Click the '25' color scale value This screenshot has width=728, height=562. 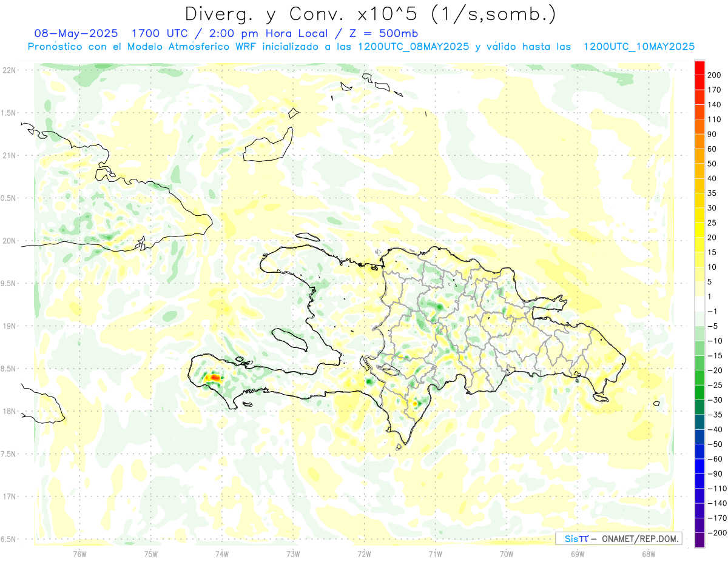712,222
